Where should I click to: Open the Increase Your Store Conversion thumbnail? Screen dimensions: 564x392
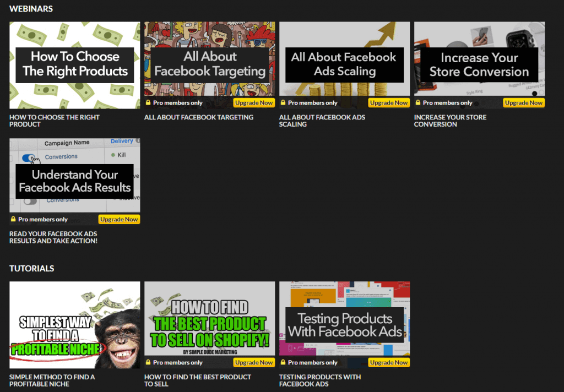click(x=480, y=65)
